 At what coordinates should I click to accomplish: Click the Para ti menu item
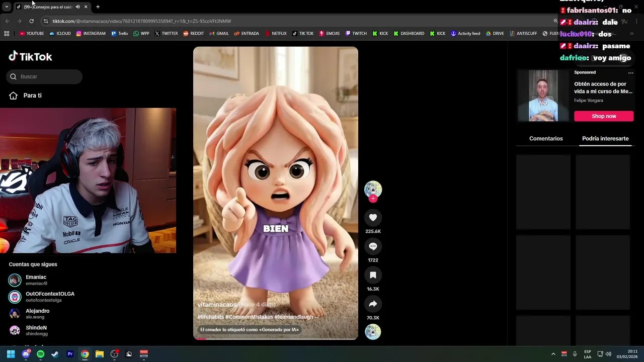pos(32,96)
